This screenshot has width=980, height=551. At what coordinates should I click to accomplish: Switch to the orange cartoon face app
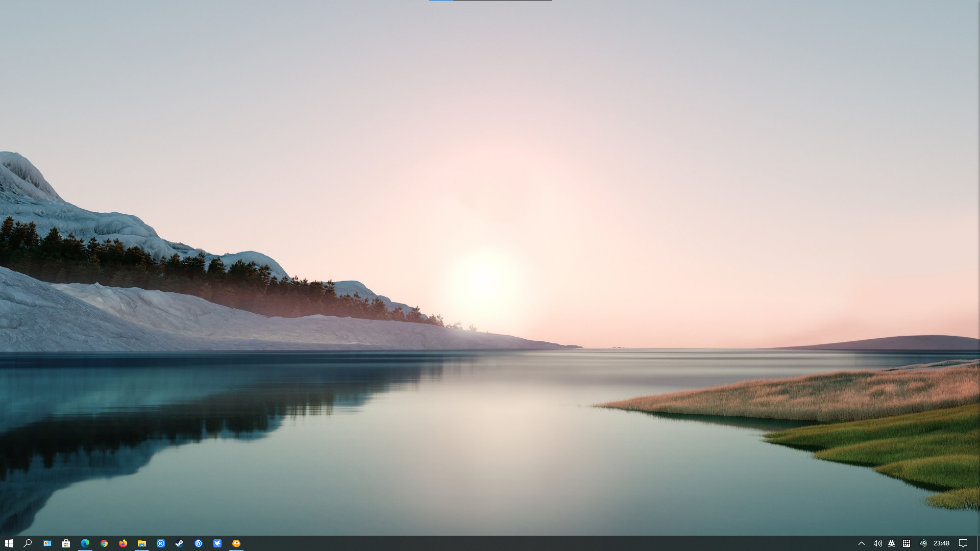coord(236,543)
